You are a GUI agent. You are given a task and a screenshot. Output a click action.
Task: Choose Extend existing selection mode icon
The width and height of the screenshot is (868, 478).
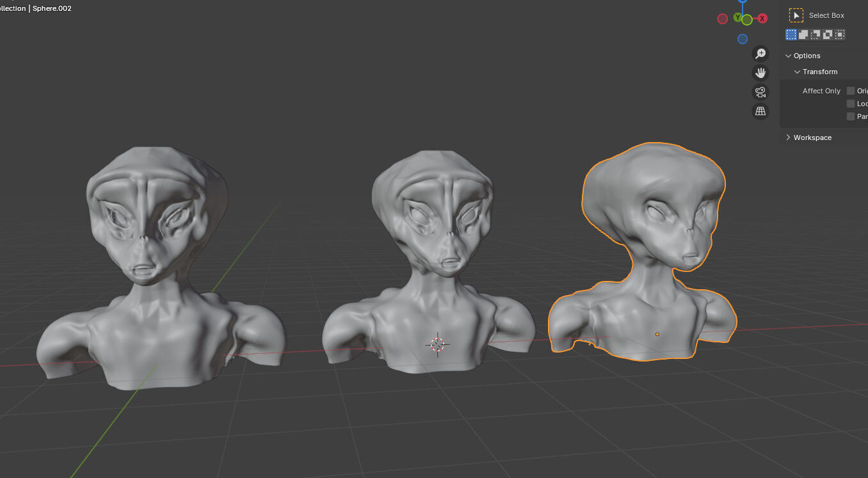coord(803,35)
